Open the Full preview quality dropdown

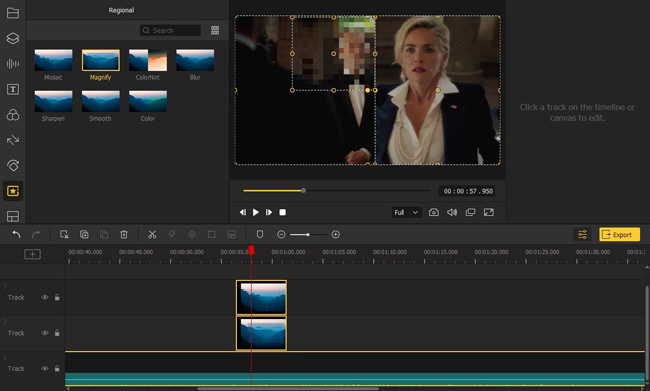[x=406, y=212]
